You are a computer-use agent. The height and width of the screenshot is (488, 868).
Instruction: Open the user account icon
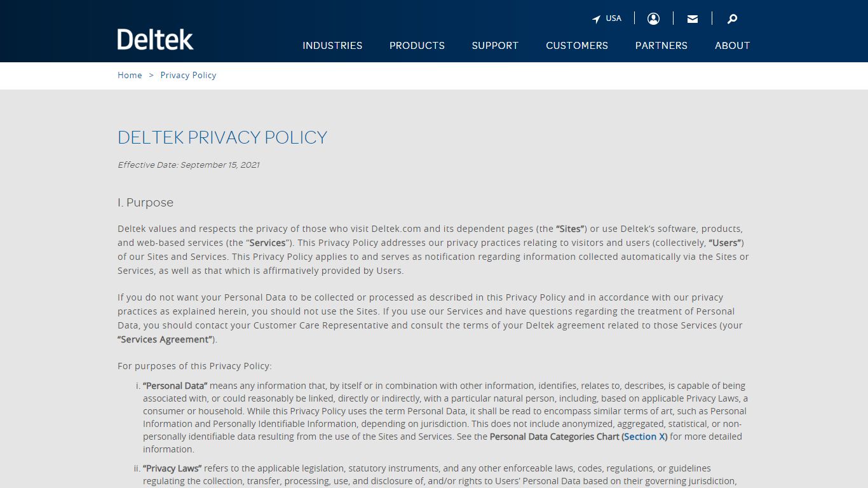click(653, 18)
